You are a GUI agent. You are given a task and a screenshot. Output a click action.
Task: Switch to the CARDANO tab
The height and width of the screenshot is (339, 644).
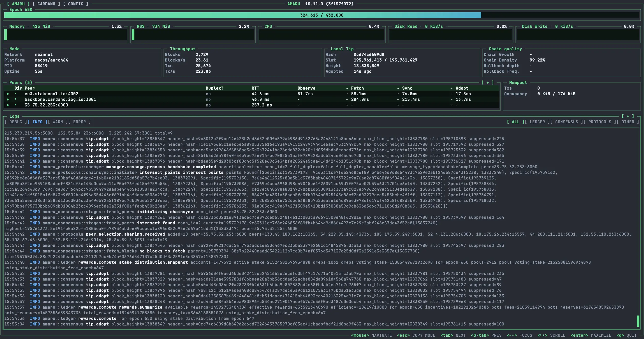46,4
